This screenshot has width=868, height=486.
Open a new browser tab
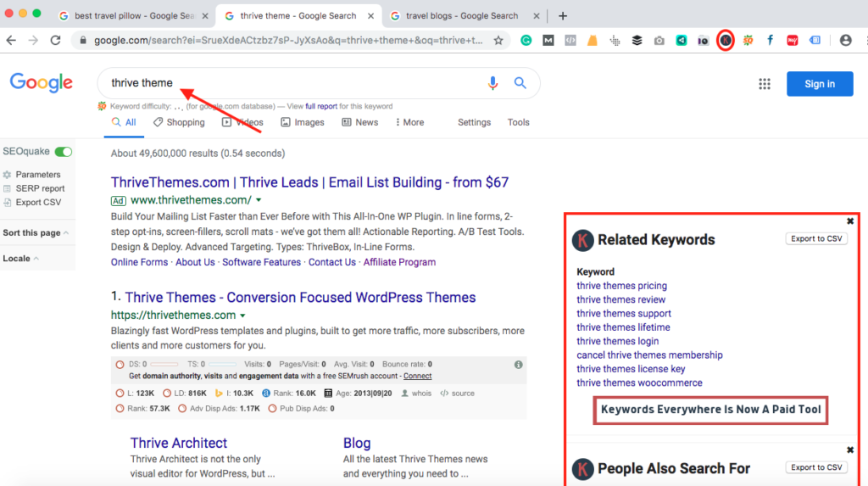(x=563, y=16)
